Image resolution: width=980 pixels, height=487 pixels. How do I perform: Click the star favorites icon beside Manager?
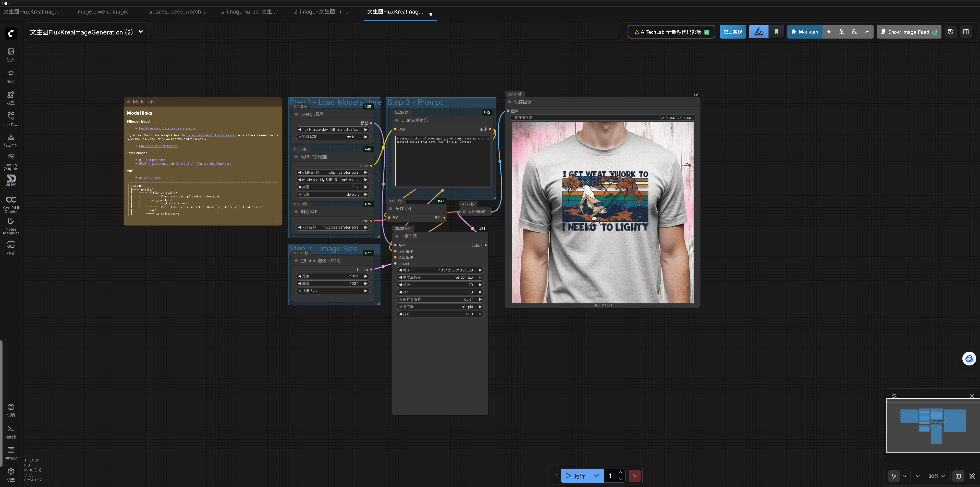click(829, 32)
